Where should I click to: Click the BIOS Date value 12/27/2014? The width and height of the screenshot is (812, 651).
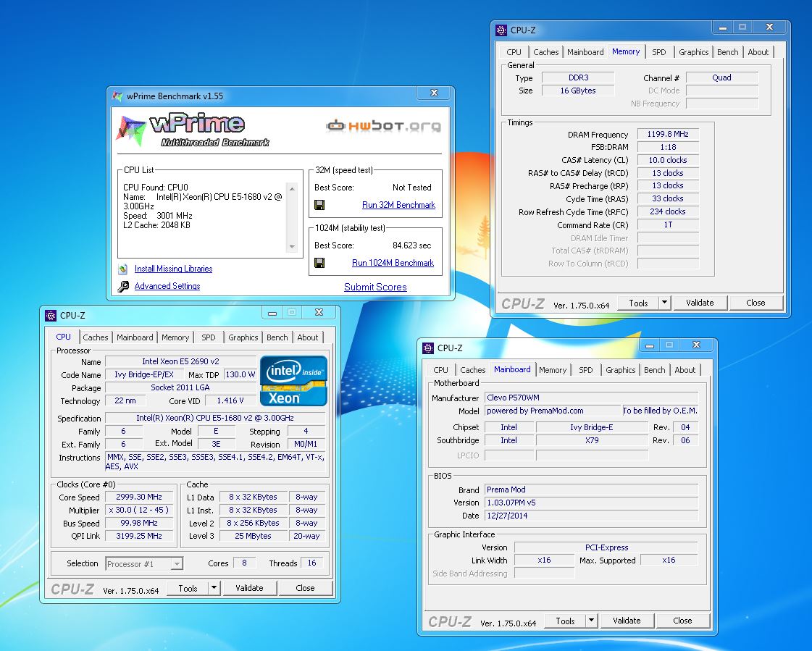coord(591,516)
